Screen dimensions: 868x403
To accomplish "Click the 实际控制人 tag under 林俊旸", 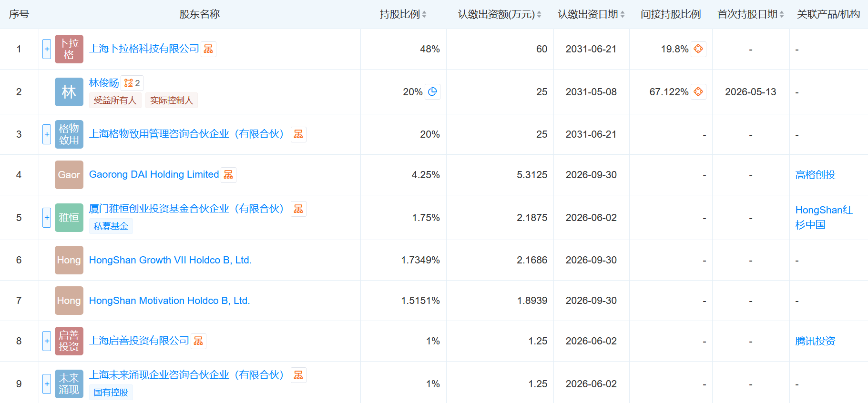I will coord(172,101).
